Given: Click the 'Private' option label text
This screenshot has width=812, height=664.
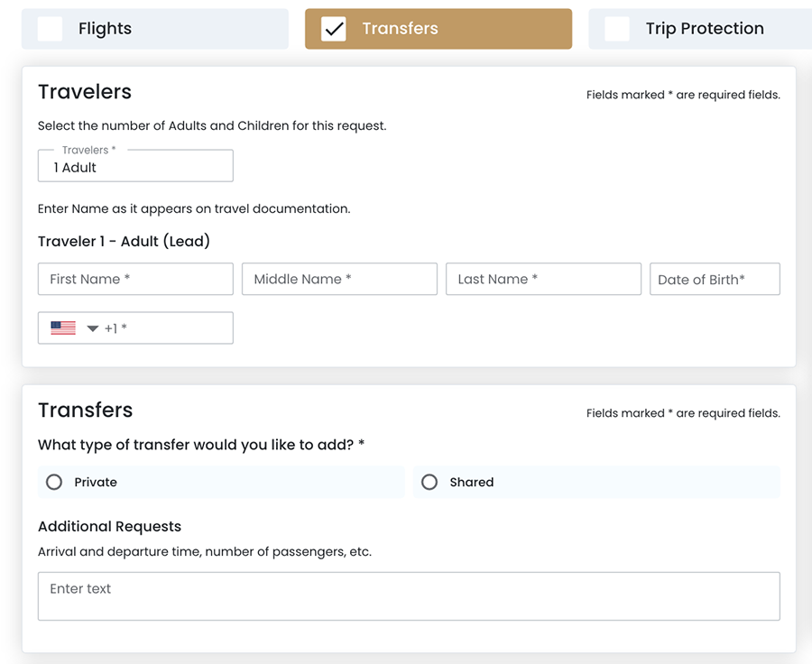Looking at the screenshot, I should click(x=96, y=483).
